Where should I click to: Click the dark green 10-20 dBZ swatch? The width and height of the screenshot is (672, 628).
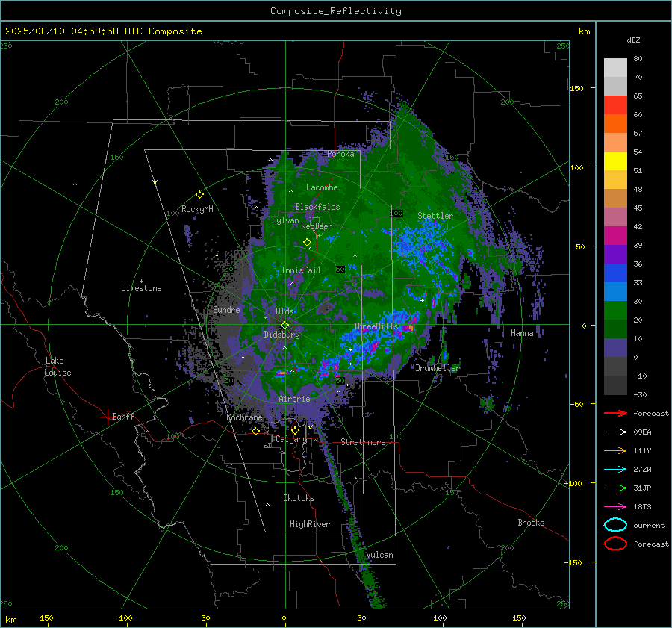pyautogui.click(x=615, y=329)
